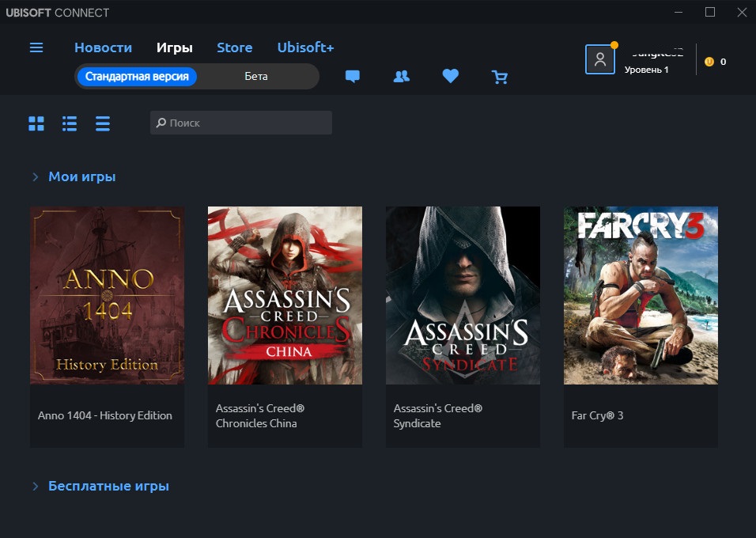Viewport: 756px width, 538px height.
Task: Click the user profile avatar
Action: click(599, 59)
